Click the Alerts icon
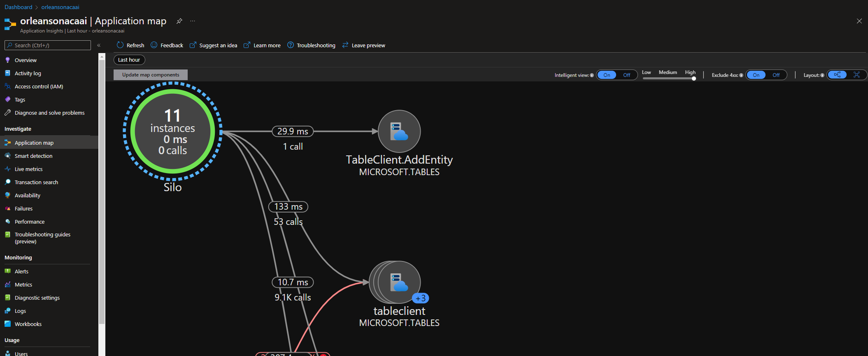868x356 pixels. coord(7,271)
